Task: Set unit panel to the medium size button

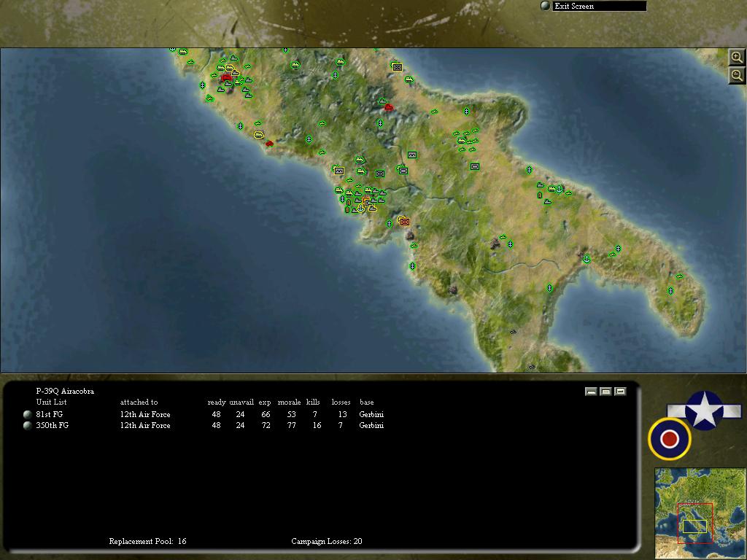Action: coord(605,392)
